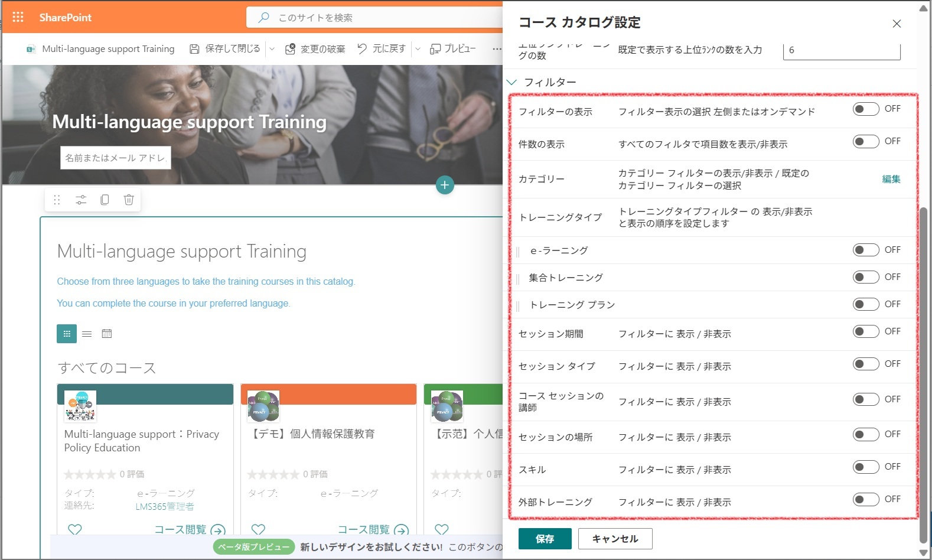This screenshot has width=932, height=560.
Task: Turn on the スキル filter toggle
Action: coord(866,467)
